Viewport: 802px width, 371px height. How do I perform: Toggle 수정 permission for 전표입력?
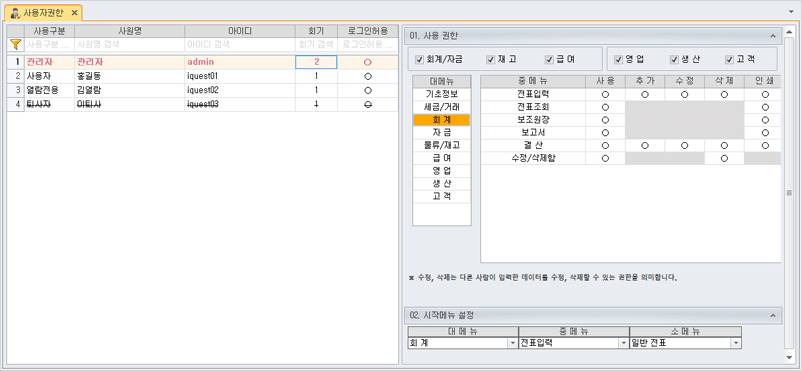(684, 95)
